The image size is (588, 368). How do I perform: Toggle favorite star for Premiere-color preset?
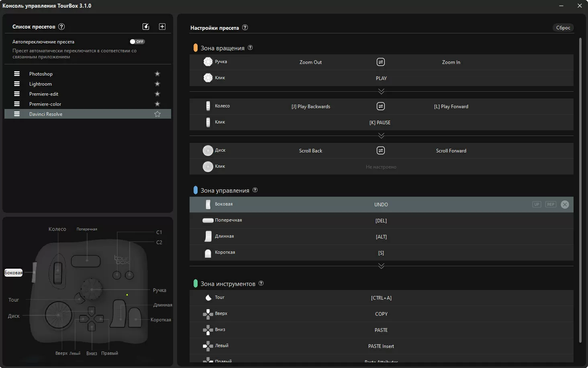[x=157, y=104]
